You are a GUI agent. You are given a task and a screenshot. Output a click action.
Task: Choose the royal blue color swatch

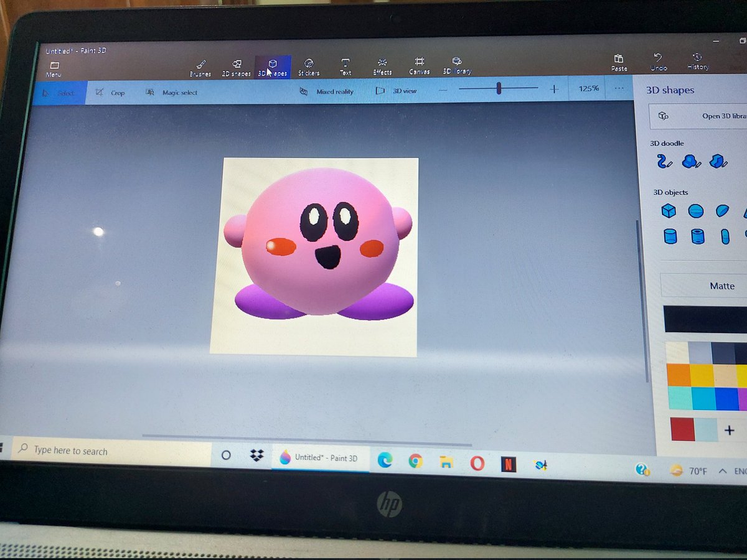[x=727, y=398]
